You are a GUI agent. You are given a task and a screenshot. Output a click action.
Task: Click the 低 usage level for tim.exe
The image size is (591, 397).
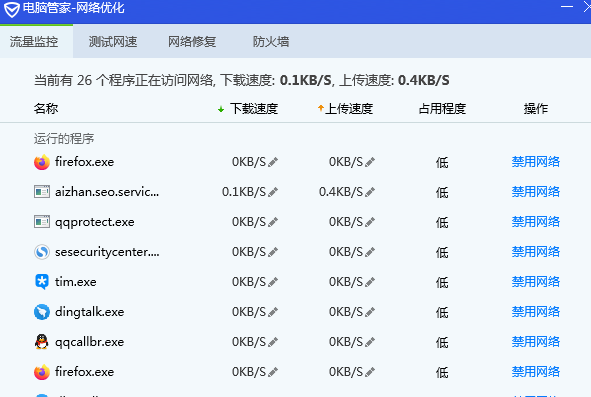pos(442,282)
